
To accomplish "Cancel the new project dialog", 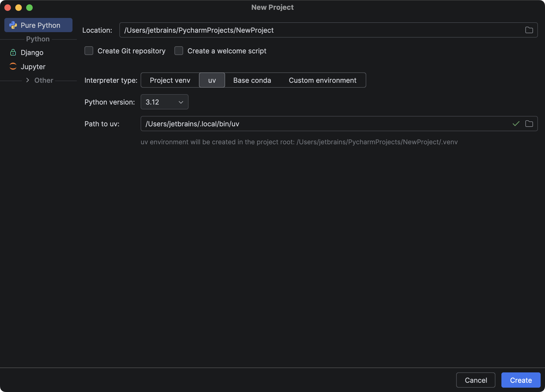I will click(476, 380).
